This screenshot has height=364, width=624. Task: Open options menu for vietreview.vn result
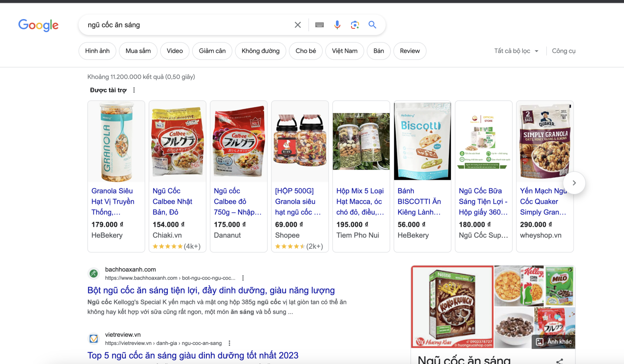click(230, 343)
